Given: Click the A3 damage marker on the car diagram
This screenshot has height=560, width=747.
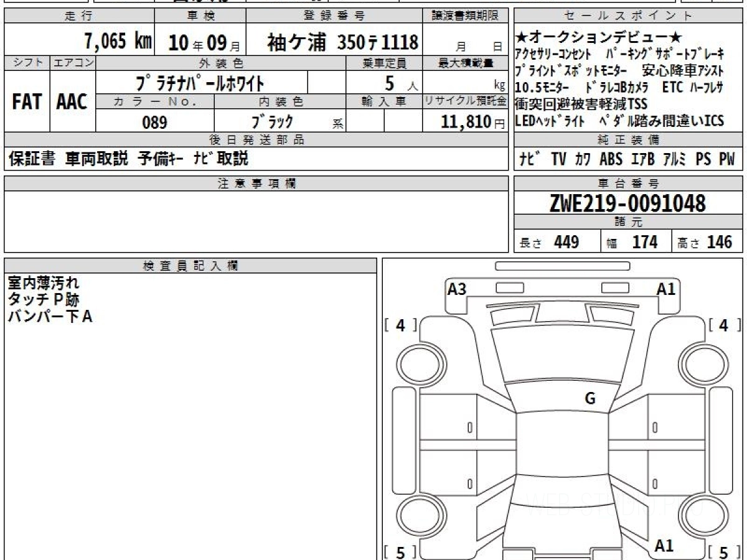Looking at the screenshot, I should coord(458,289).
